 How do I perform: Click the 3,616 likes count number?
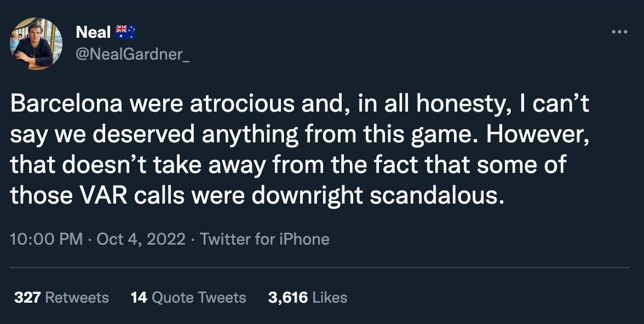pos(287,298)
